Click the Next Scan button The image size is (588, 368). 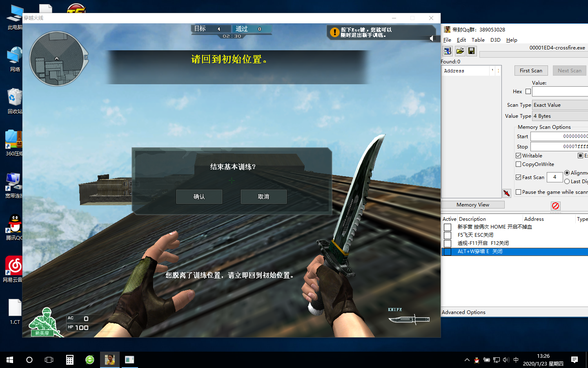pos(570,71)
